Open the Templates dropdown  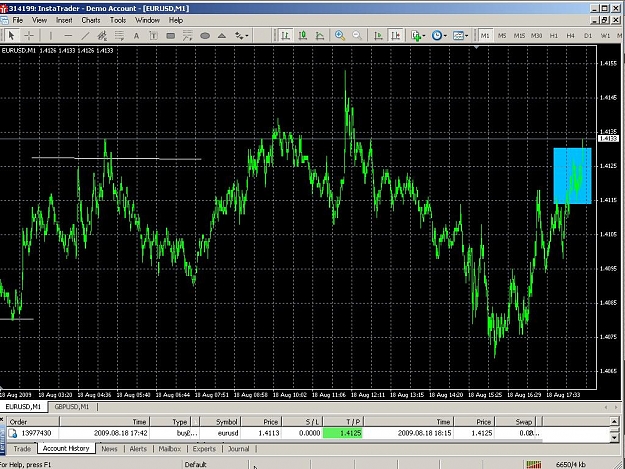[460, 36]
